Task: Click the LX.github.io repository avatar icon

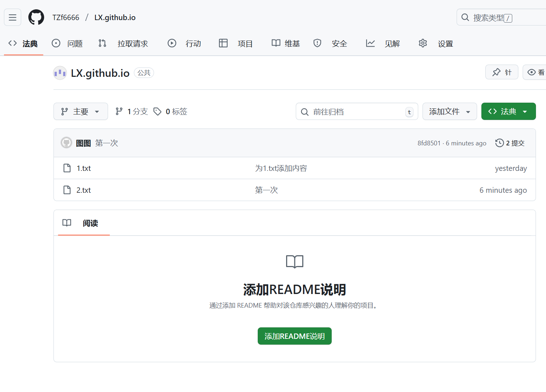Action: pyautogui.click(x=60, y=73)
